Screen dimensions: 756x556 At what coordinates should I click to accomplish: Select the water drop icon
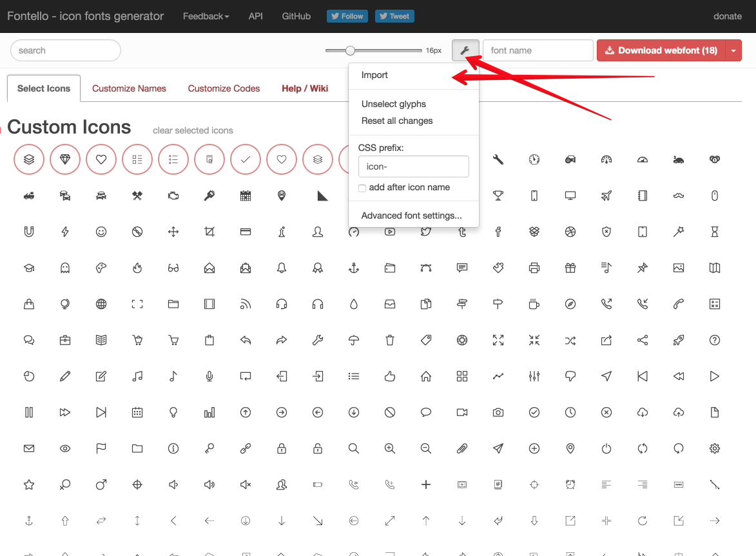[354, 304]
